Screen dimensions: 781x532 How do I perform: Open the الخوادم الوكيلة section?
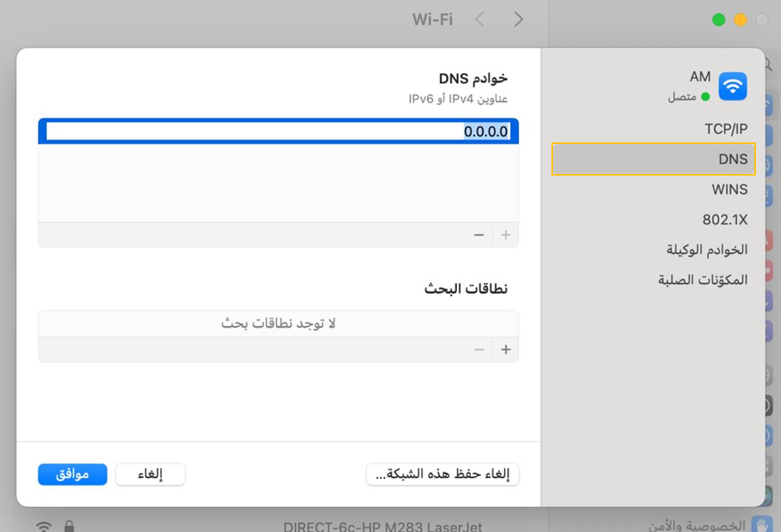(x=706, y=249)
